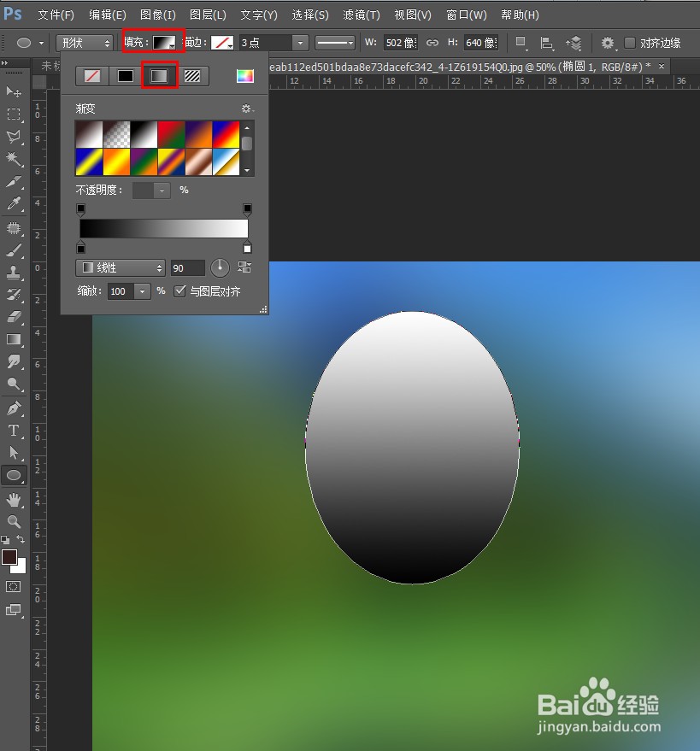Open the stroke line style dropdown

pyautogui.click(x=335, y=43)
